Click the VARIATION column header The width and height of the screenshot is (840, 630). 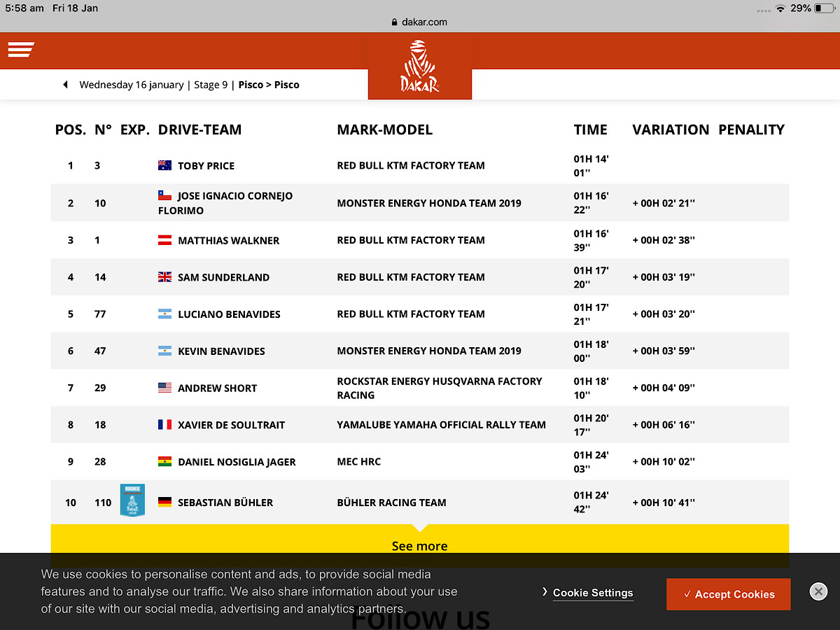pyautogui.click(x=671, y=129)
